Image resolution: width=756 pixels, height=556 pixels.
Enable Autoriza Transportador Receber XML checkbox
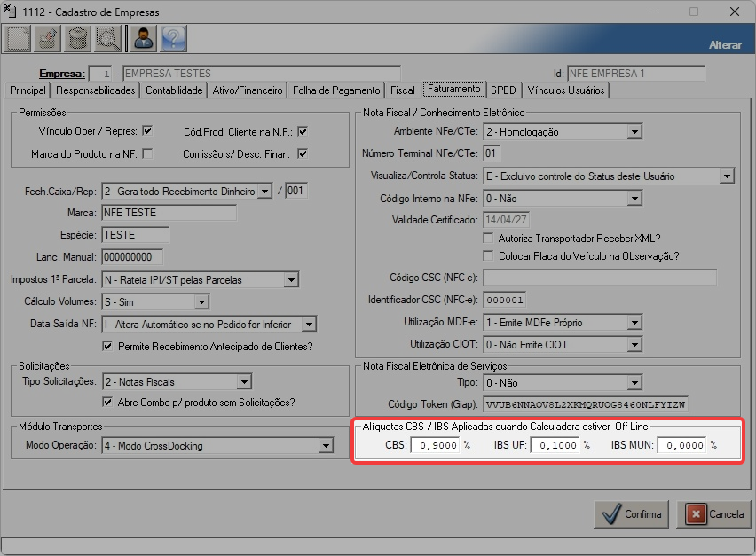(488, 238)
